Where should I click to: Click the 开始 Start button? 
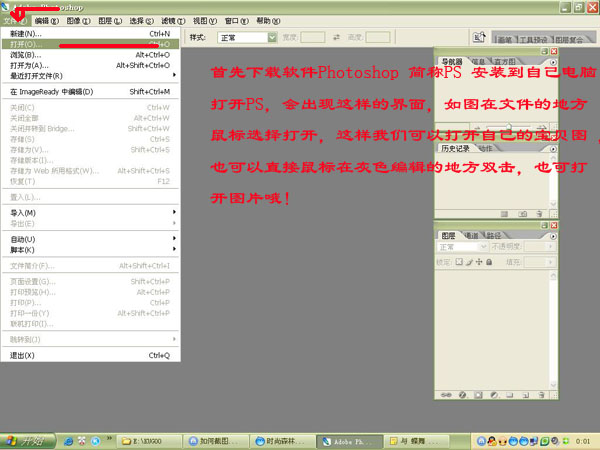pyautogui.click(x=27, y=441)
